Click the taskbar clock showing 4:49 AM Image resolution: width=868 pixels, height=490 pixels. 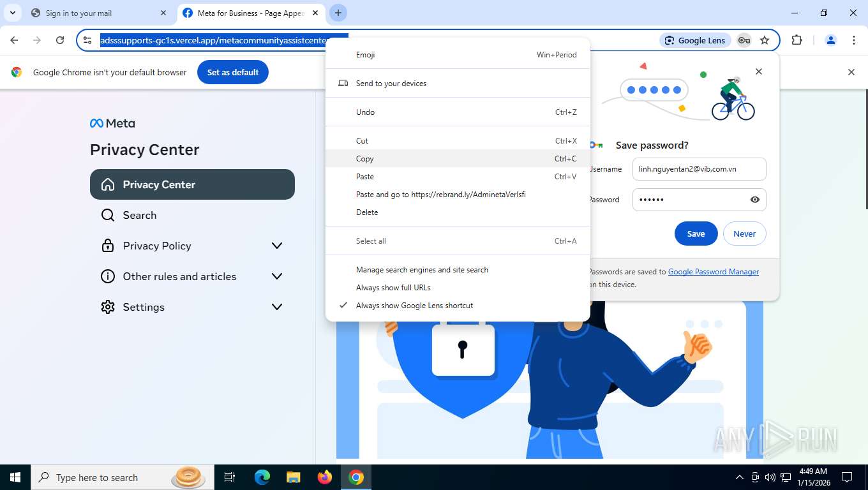click(x=812, y=477)
